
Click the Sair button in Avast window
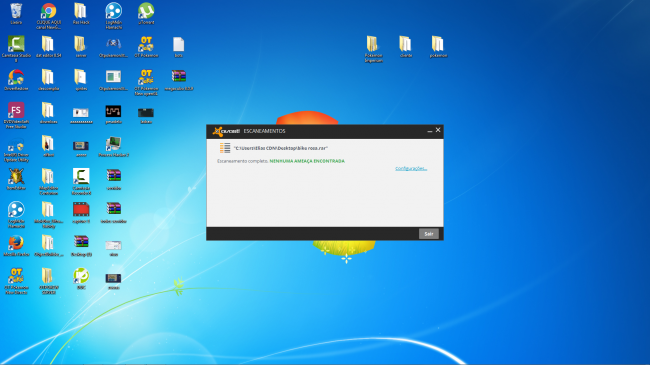(429, 234)
